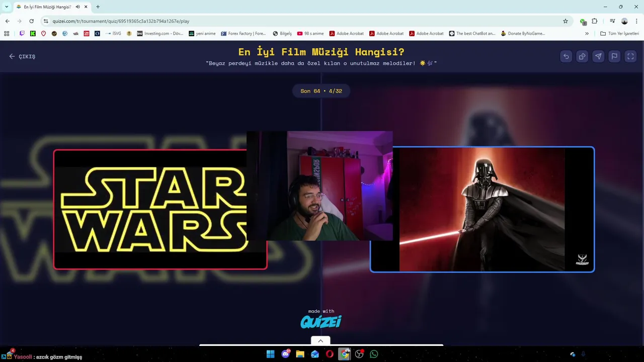Open the yeni anime bookmark

click(202, 34)
